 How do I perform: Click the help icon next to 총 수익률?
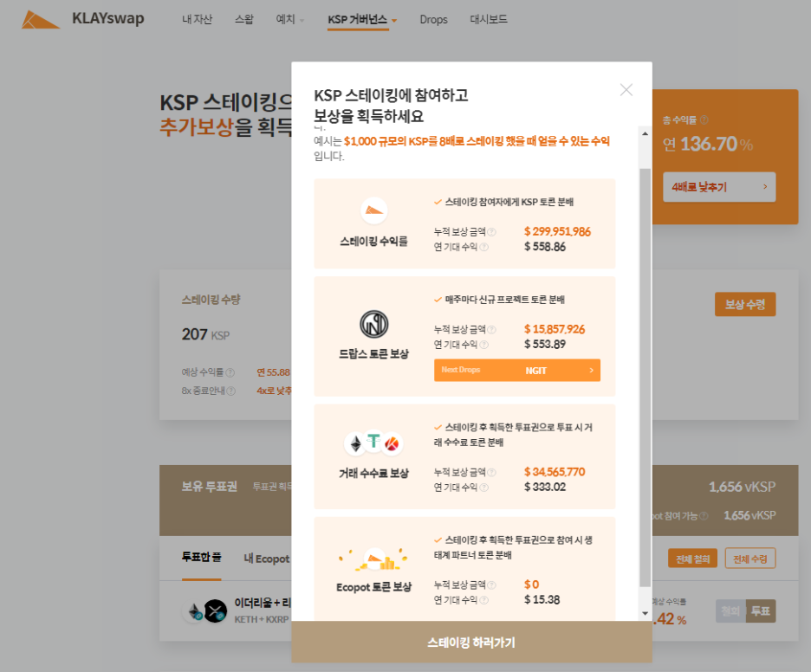click(704, 120)
